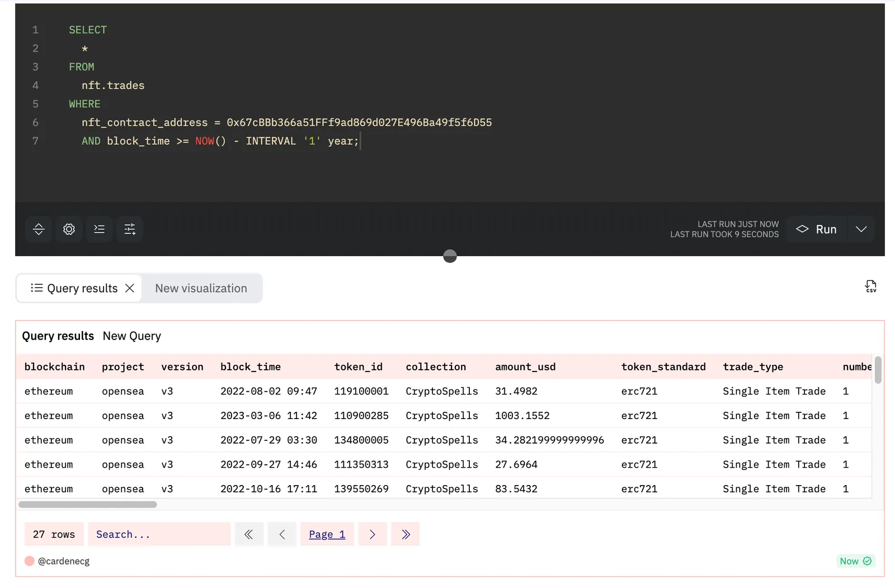895x588 pixels.
Task: Run the query
Action: tap(817, 229)
